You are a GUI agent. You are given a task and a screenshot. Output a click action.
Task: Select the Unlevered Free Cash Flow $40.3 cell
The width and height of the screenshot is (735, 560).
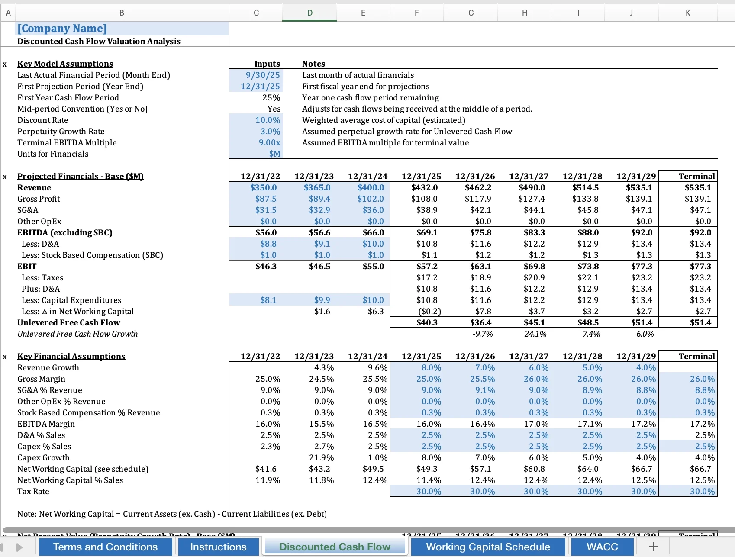tap(427, 322)
